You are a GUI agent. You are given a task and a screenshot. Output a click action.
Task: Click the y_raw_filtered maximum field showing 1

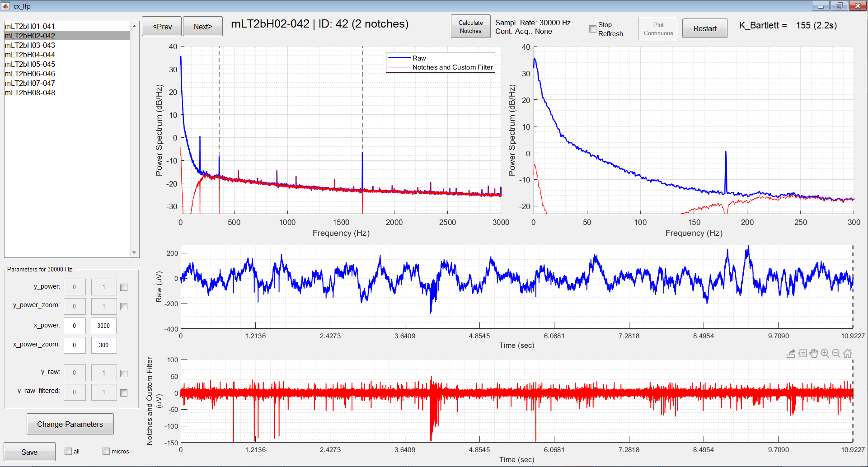(x=103, y=392)
